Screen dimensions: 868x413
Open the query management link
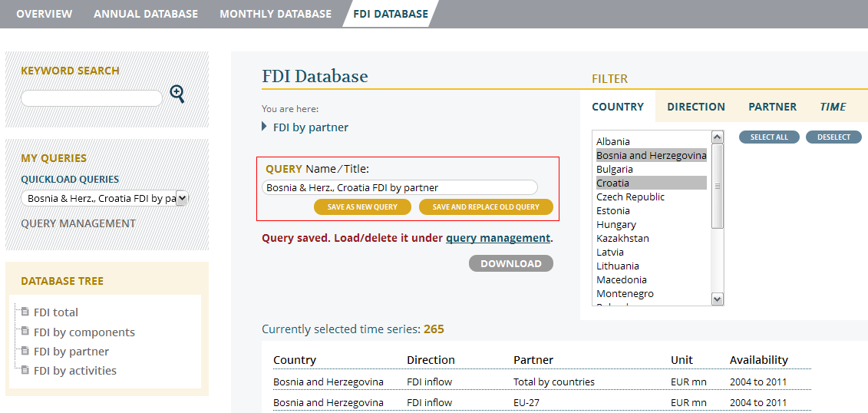497,238
